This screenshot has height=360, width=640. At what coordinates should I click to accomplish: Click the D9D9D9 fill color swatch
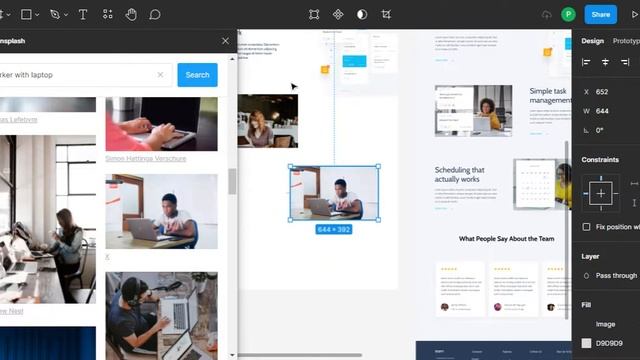586,343
